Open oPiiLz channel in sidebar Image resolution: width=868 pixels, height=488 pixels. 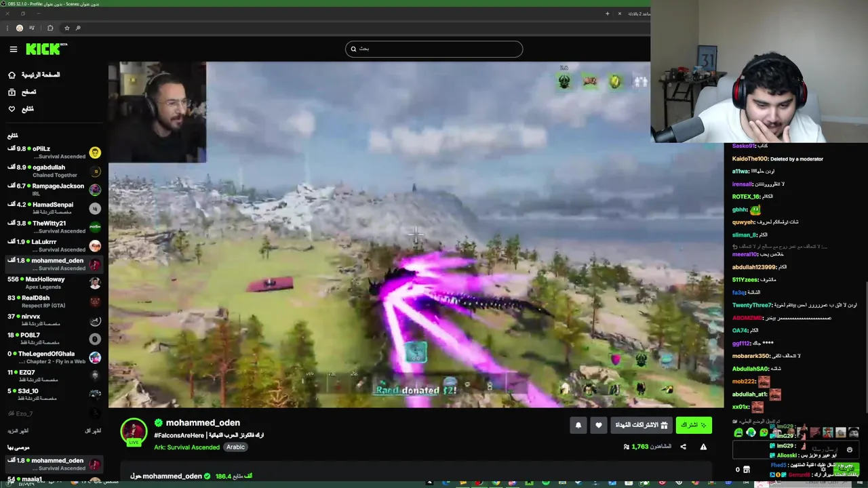click(x=54, y=152)
